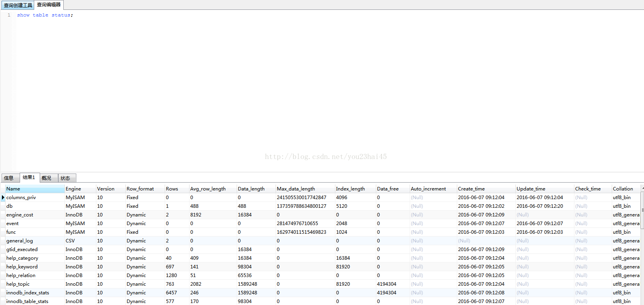644x305 pixels.
Task: Click the Index_length column header
Action: click(x=355, y=189)
